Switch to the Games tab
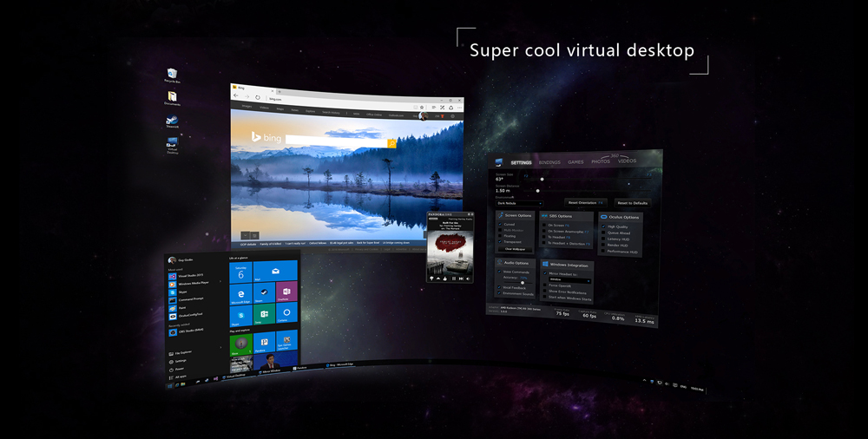 (x=575, y=162)
